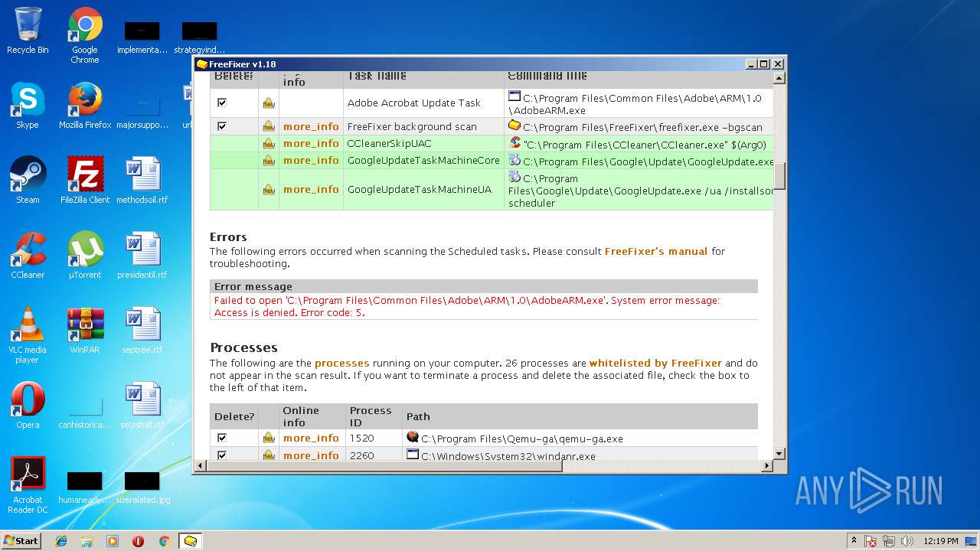The width and height of the screenshot is (980, 551).
Task: Open more_info for process 2260
Action: (311, 456)
